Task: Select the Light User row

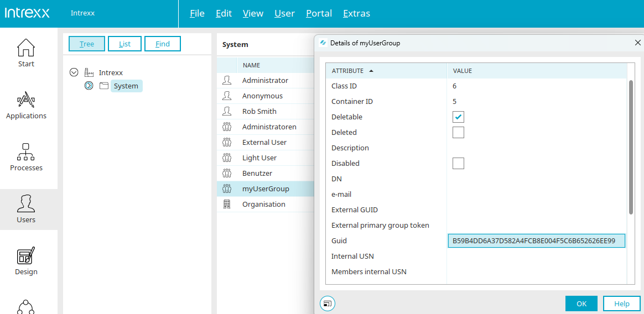Action: (x=266, y=158)
